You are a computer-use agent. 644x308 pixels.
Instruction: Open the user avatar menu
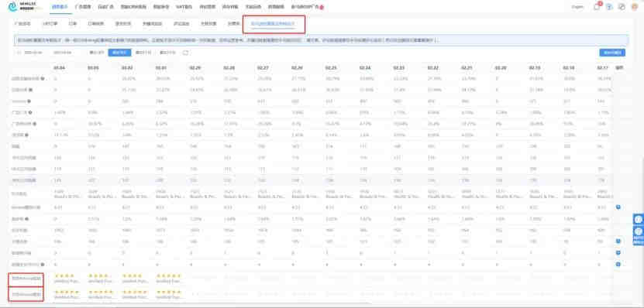(634, 7)
